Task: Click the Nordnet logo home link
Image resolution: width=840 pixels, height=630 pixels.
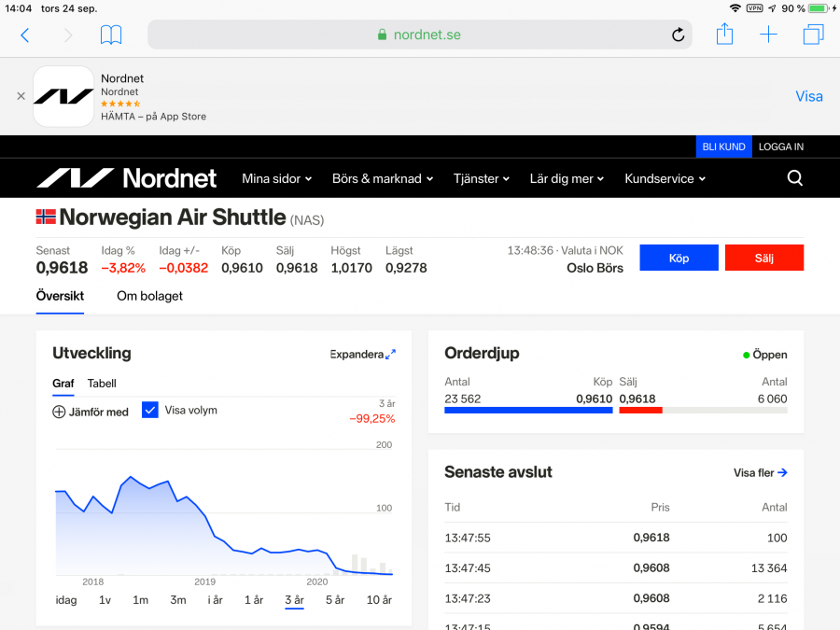Action: (x=126, y=178)
